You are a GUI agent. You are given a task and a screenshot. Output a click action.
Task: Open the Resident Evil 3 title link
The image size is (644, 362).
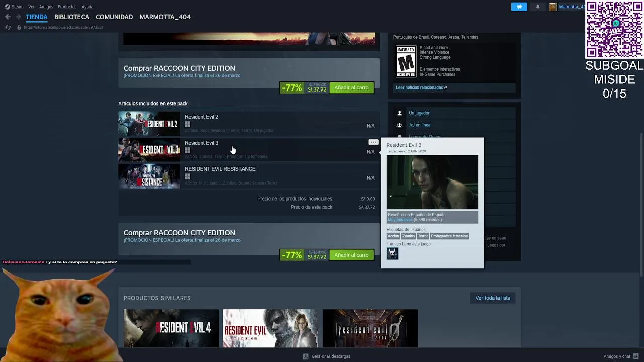[x=201, y=143]
